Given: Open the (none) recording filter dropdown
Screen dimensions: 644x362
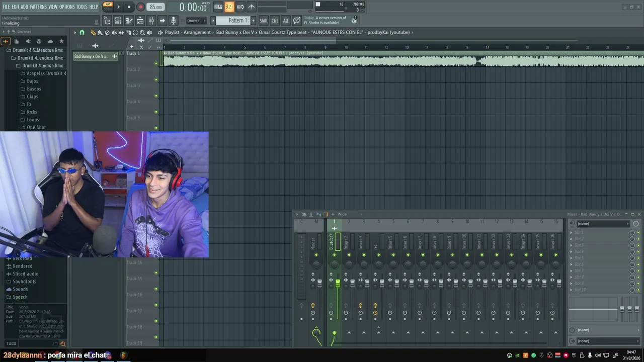Looking at the screenshot, I should point(196,21).
